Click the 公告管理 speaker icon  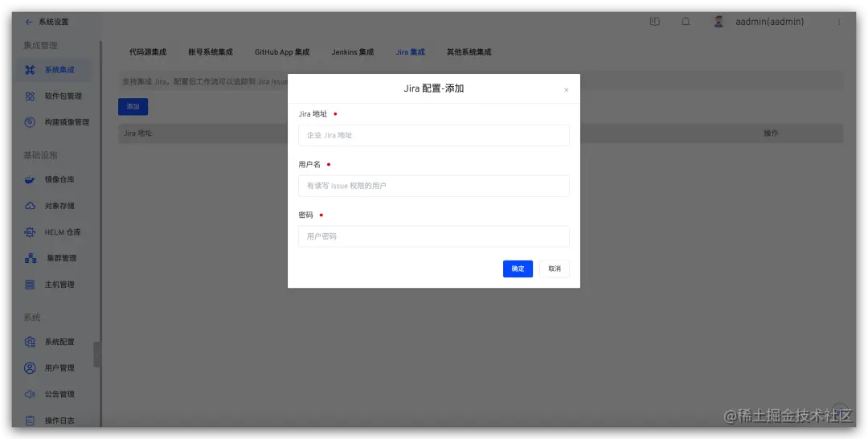tap(30, 395)
